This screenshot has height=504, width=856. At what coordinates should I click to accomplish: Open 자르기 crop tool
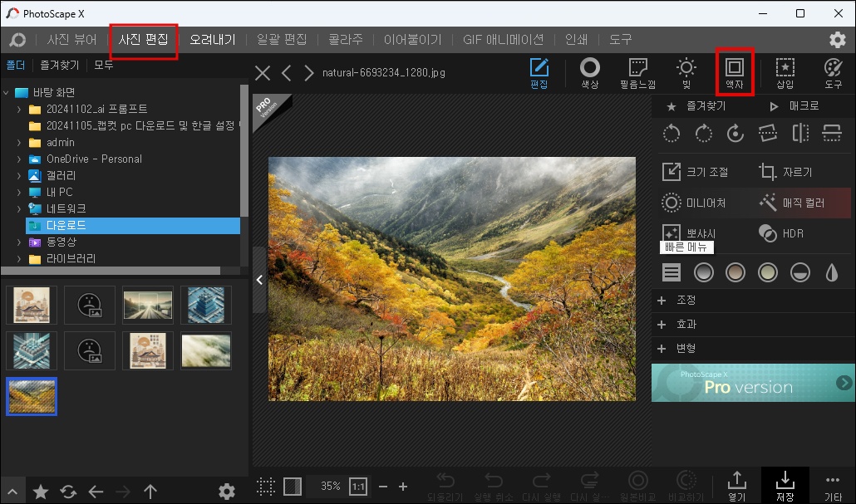pyautogui.click(x=786, y=172)
